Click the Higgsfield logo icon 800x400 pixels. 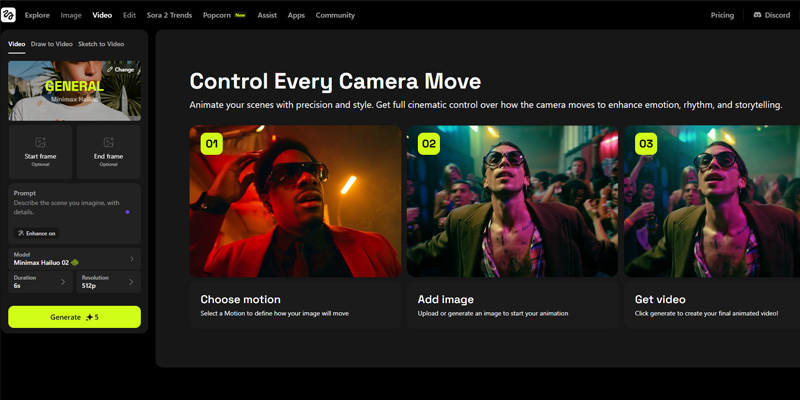10,15
